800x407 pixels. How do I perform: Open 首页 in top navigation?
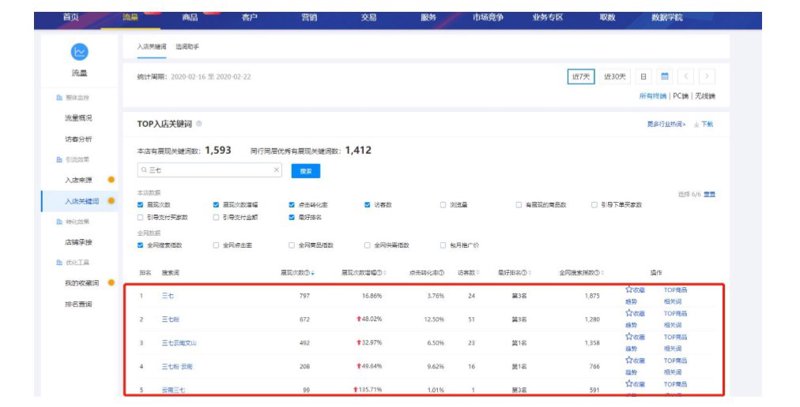[71, 17]
